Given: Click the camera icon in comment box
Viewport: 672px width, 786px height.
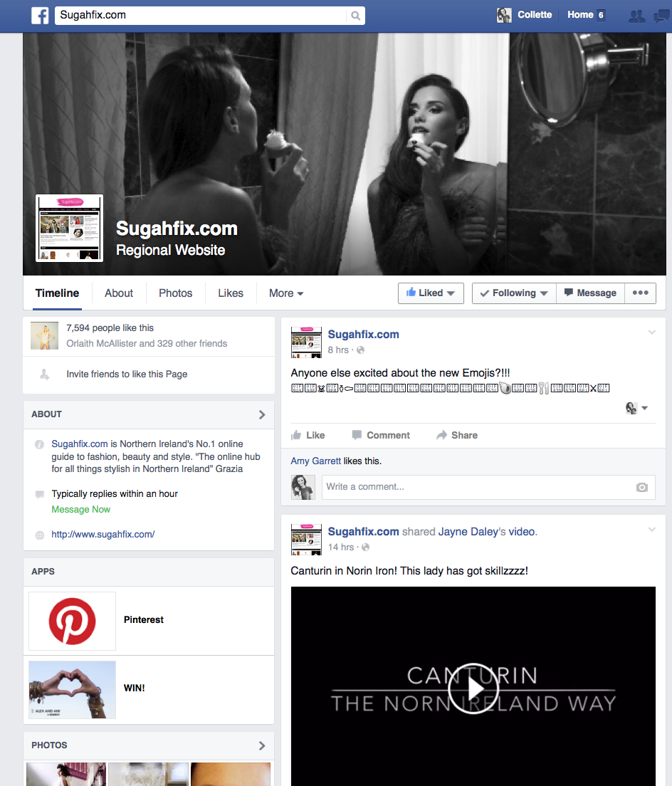Looking at the screenshot, I should tap(641, 487).
